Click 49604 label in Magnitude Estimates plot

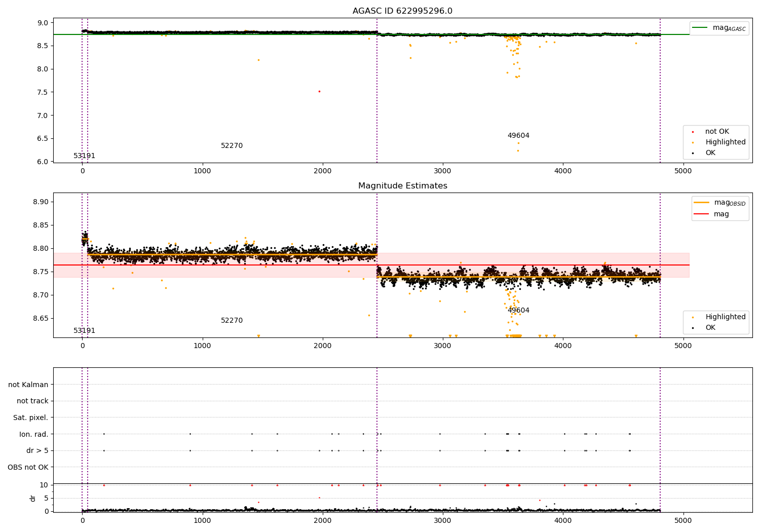(x=518, y=311)
